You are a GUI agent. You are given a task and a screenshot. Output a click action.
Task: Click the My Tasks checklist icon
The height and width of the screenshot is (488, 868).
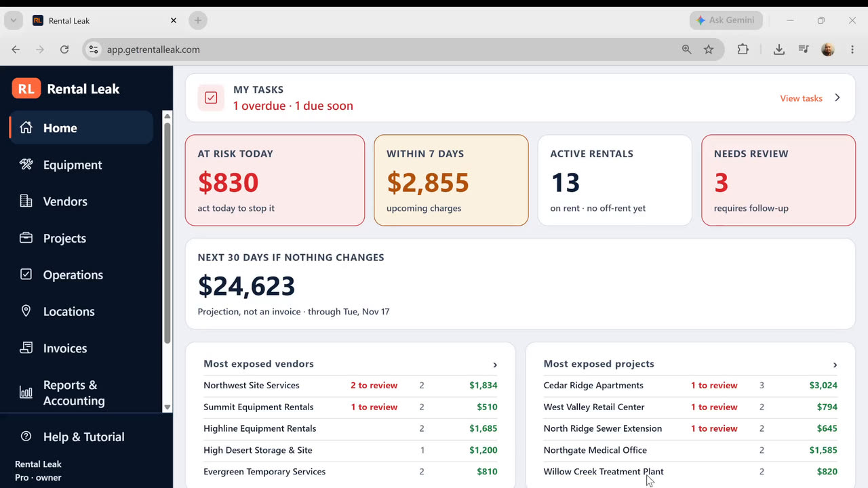[x=211, y=98]
